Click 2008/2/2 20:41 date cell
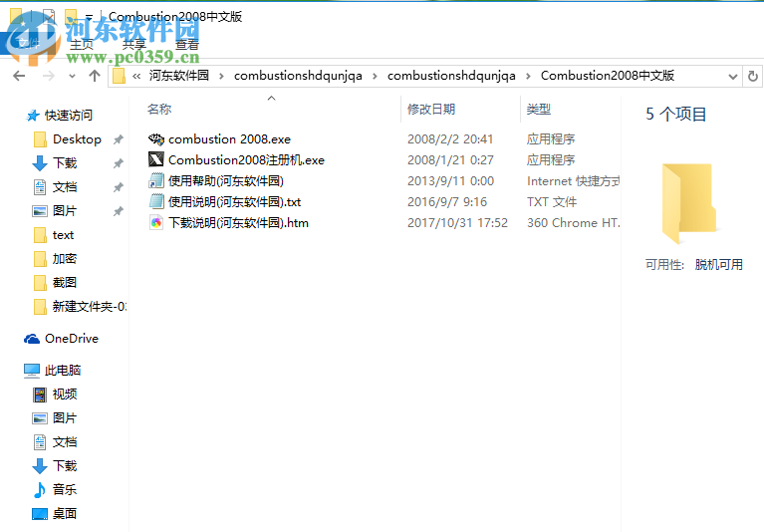Image resolution: width=764 pixels, height=532 pixels. [450, 139]
